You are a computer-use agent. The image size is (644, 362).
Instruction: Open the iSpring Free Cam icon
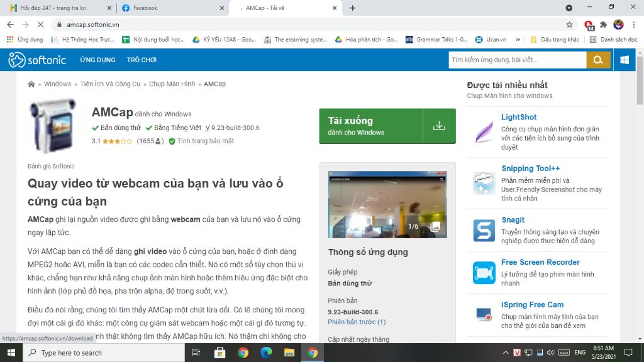484,315
